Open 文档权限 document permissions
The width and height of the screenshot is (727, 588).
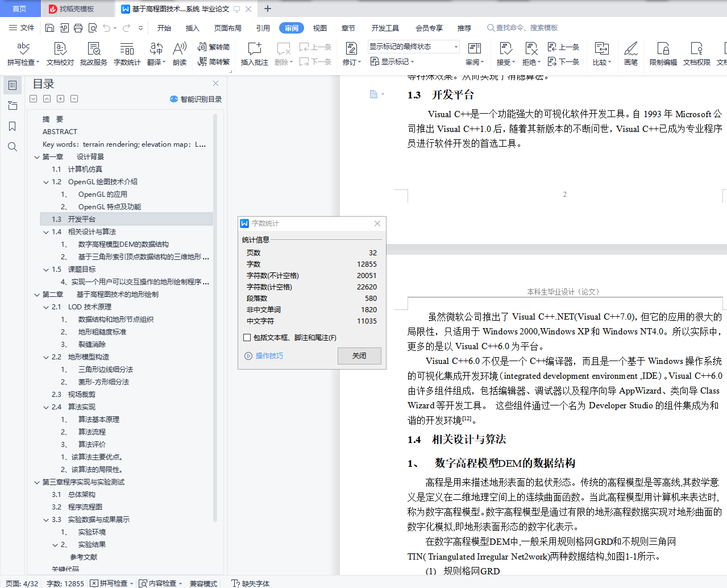696,54
